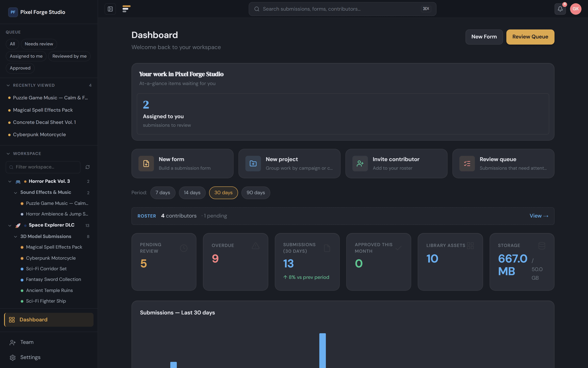Click Dashboard grid icon in sidebar
The height and width of the screenshot is (368, 588).
pos(12,320)
